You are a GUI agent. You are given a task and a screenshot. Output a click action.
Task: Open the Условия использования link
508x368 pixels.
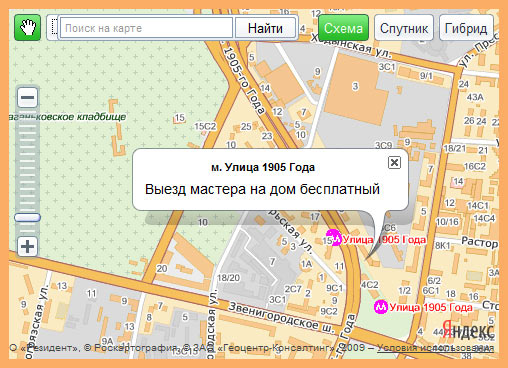point(435,348)
